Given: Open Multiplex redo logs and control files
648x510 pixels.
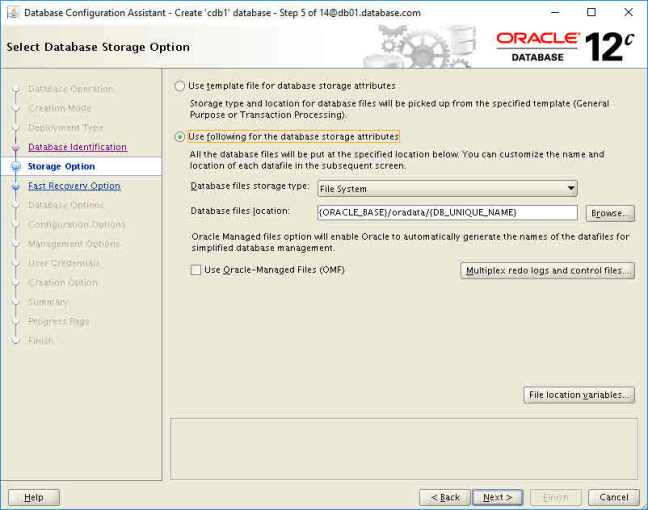Looking at the screenshot, I should coord(547,270).
